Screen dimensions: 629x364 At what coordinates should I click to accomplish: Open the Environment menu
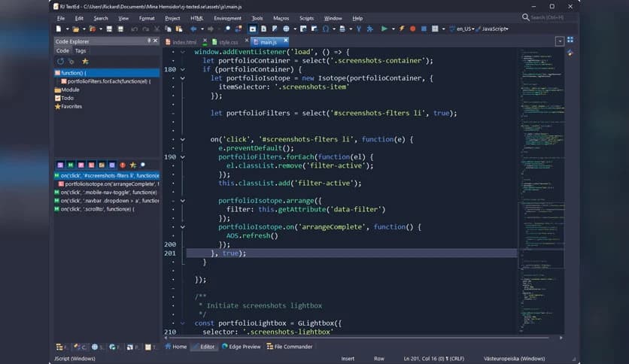click(x=227, y=17)
